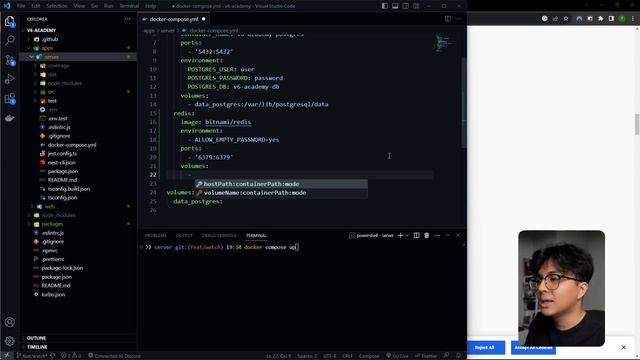This screenshot has width=640, height=360.
Task: Click Reject All cookies in the browser window
Action: (484, 347)
